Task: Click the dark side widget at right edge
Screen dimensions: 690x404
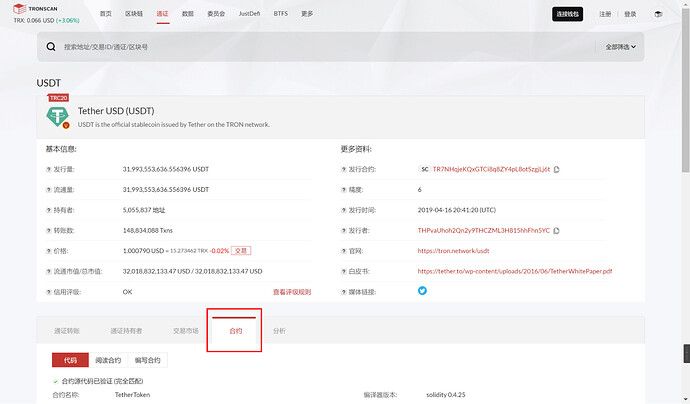Action: [686, 353]
